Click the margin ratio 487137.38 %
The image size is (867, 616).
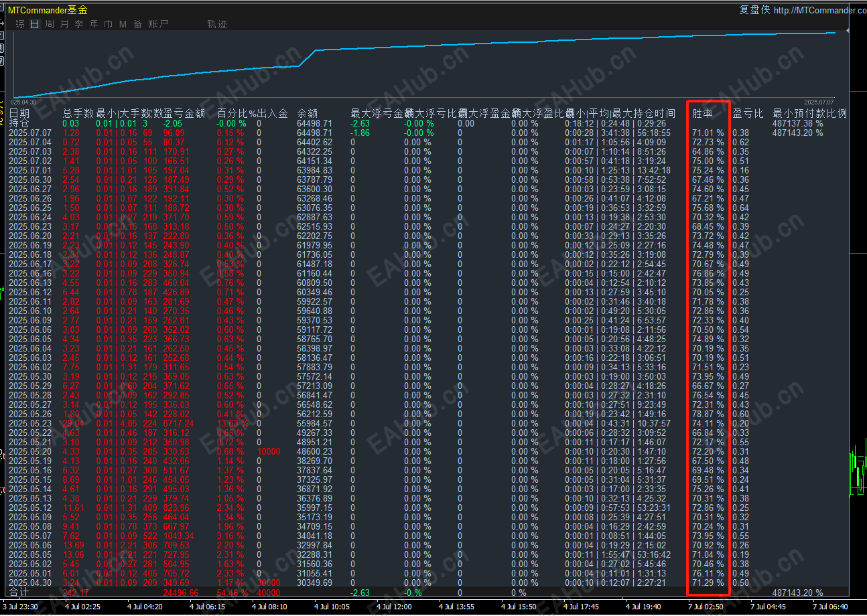(x=797, y=124)
